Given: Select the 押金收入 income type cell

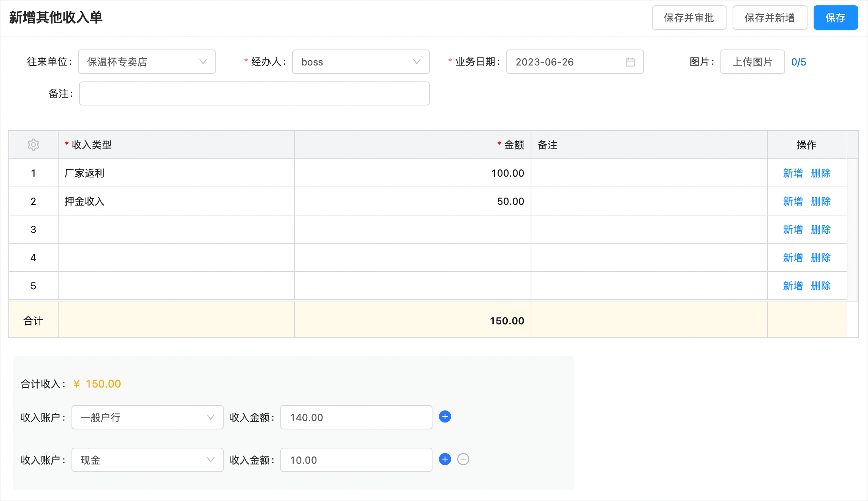Looking at the screenshot, I should point(176,201).
